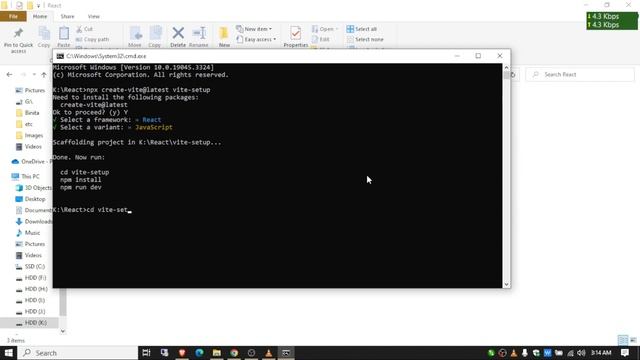Screen dimensions: 640x360
Task: Click Copy path in the ribbon
Action: point(93,39)
